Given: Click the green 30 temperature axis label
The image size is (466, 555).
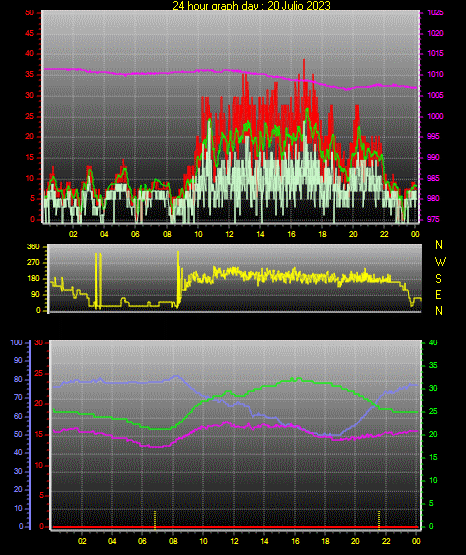Looking at the screenshot, I should pos(433,388).
